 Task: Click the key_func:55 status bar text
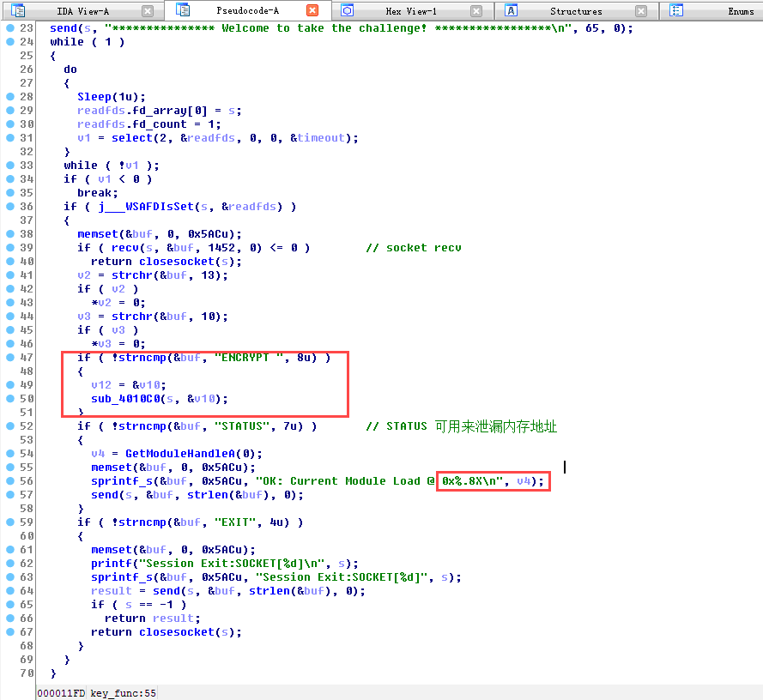(124, 692)
